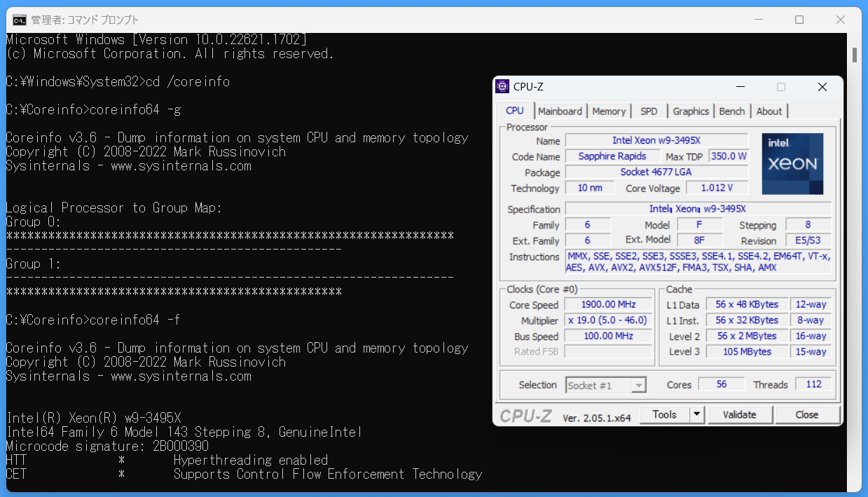This screenshot has height=497, width=868.
Task: Close the CPU-Z window with X
Action: 822,87
